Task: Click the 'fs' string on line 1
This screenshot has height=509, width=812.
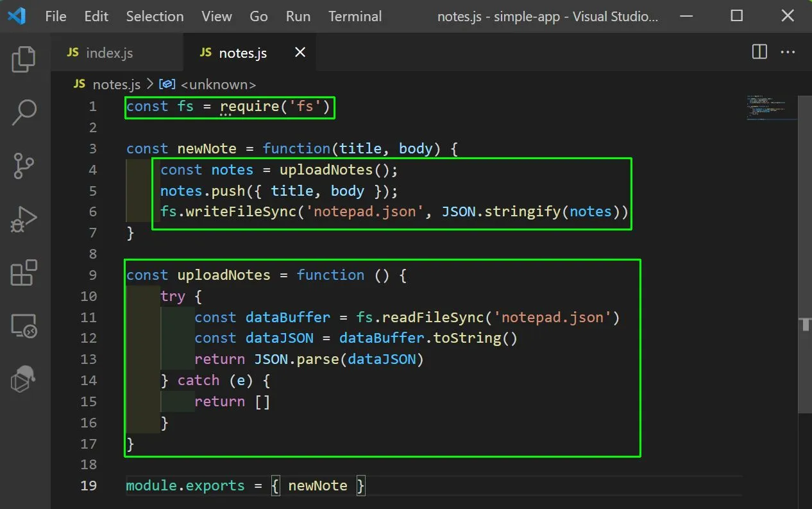Action: click(x=305, y=107)
